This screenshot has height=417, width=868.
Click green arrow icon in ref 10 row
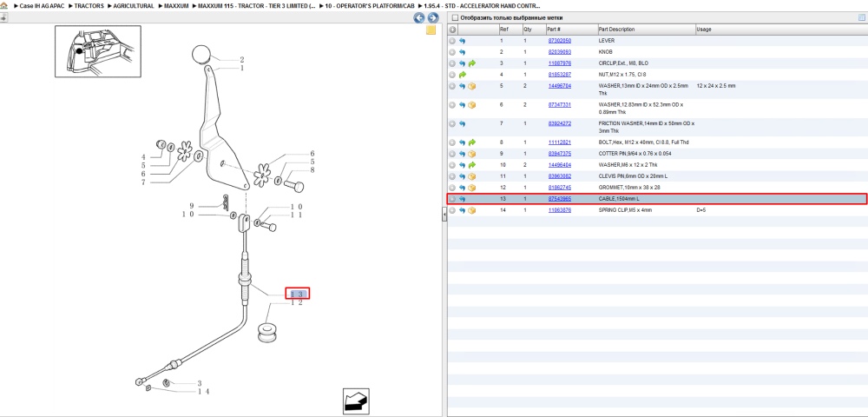(471, 165)
